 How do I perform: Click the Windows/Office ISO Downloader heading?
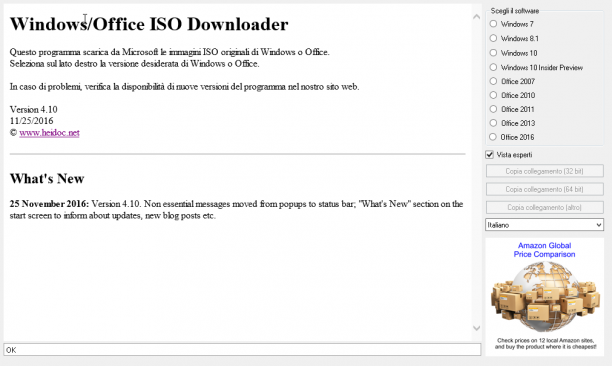149,24
